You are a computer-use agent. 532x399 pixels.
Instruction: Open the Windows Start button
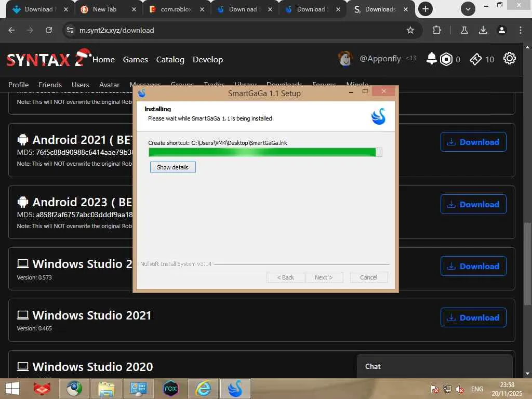coord(12,389)
